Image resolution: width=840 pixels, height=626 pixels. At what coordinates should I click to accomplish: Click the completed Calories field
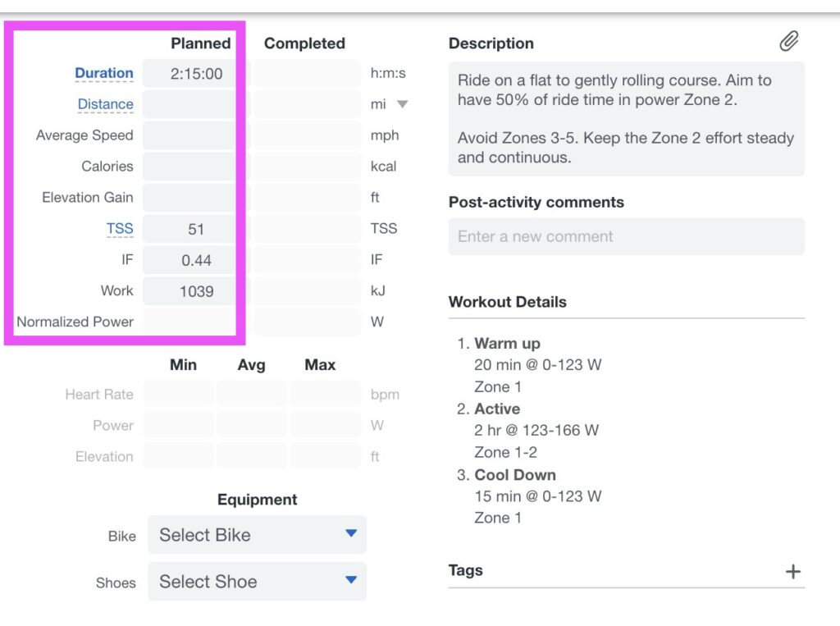coord(306,167)
